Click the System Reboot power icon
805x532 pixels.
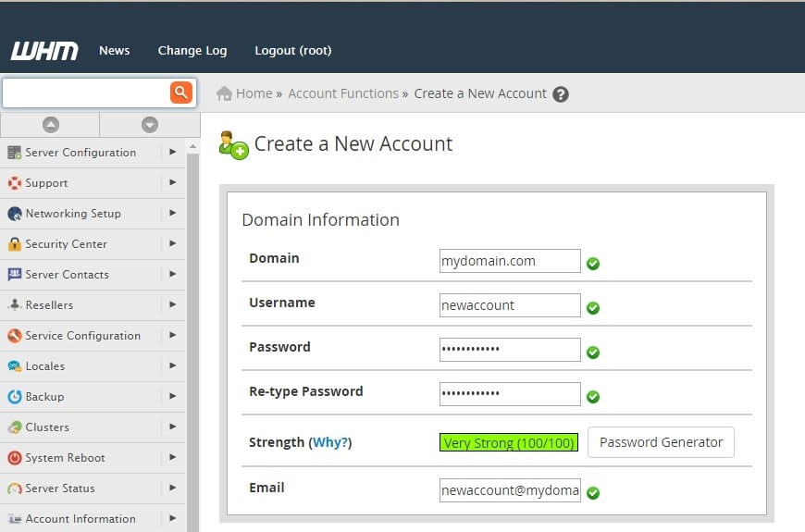pyautogui.click(x=15, y=458)
